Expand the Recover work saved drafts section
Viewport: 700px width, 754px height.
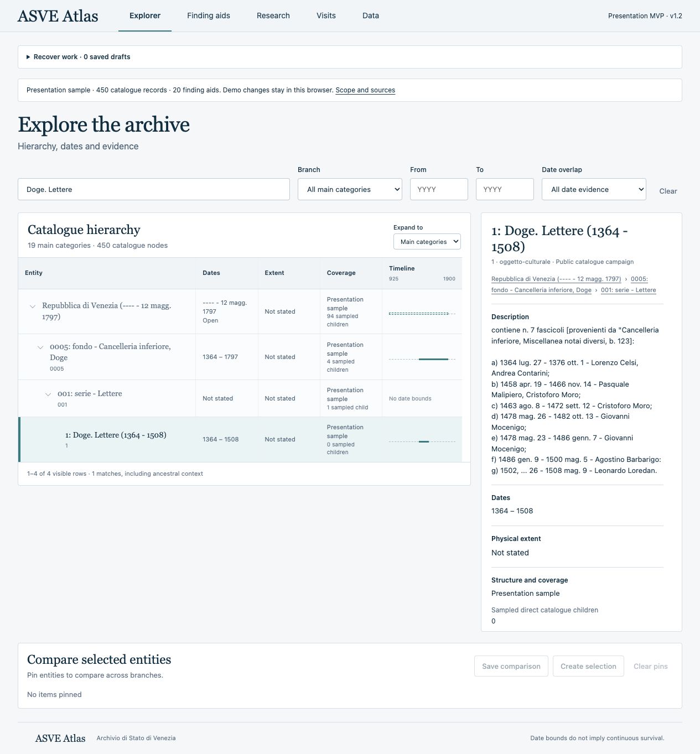click(x=79, y=57)
